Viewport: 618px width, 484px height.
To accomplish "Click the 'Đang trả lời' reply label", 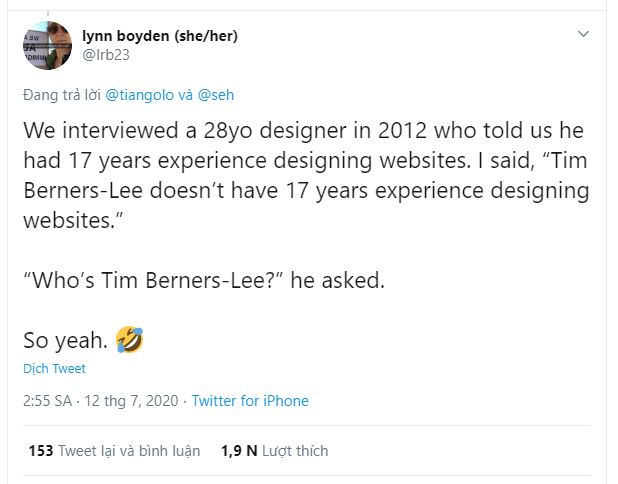I will point(62,95).
